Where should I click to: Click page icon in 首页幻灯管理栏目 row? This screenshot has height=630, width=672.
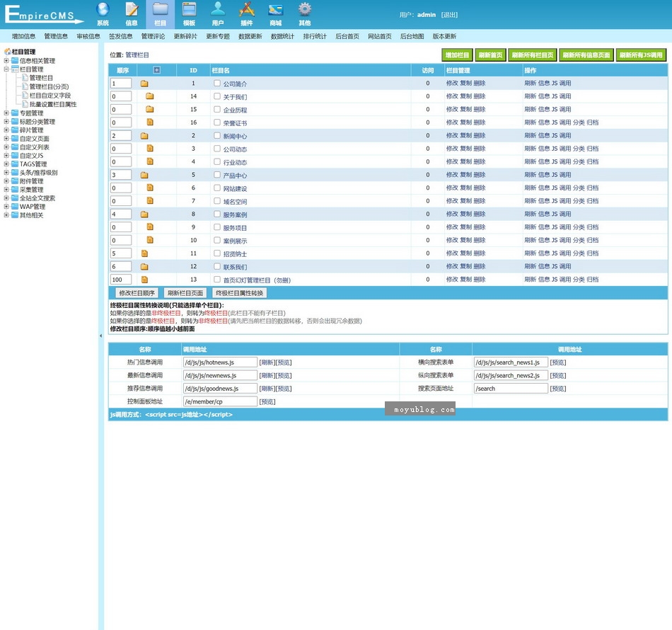[x=144, y=280]
